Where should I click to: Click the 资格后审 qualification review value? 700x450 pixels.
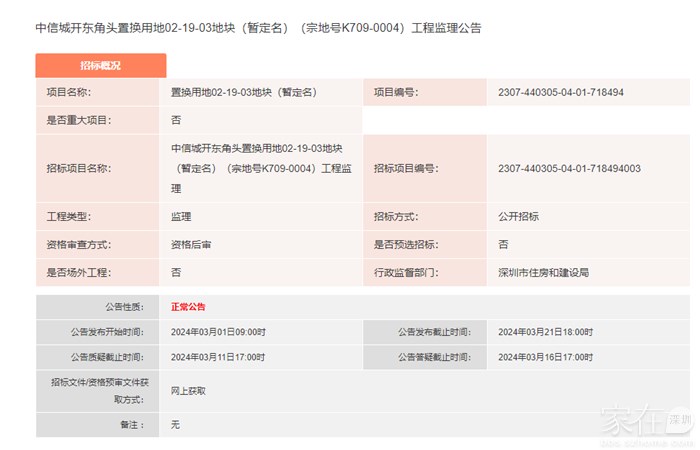pos(190,244)
